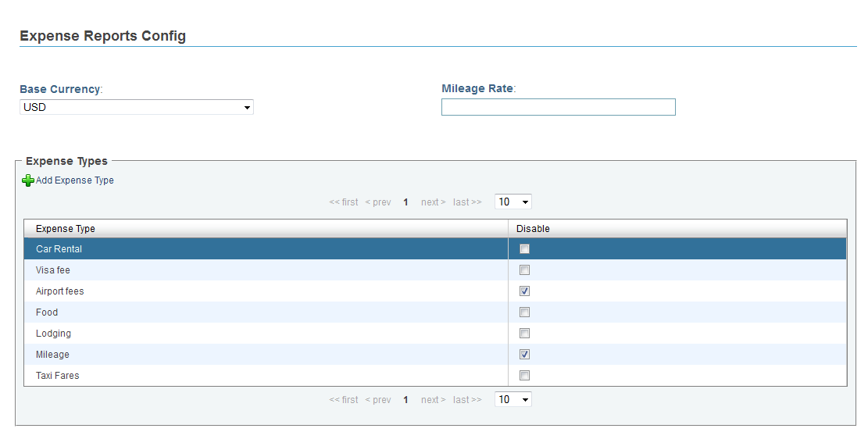Select the Visa fee row text
868x432 pixels.
pyautogui.click(x=53, y=270)
